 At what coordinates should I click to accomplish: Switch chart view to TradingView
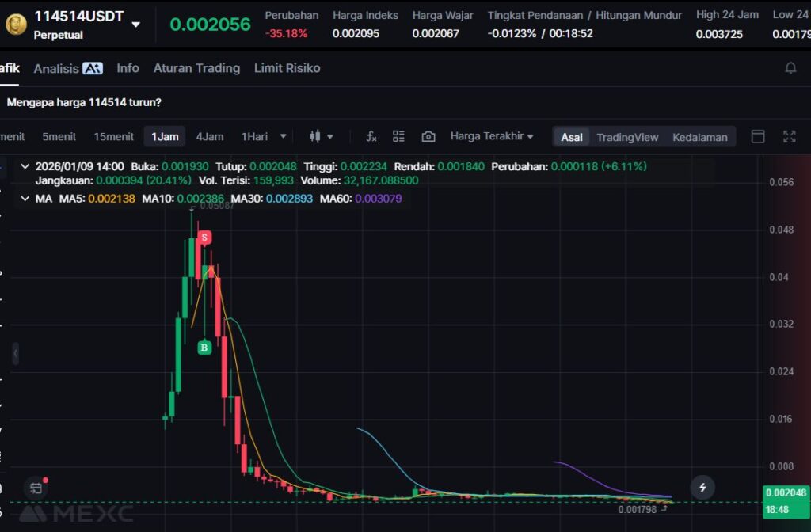click(627, 137)
